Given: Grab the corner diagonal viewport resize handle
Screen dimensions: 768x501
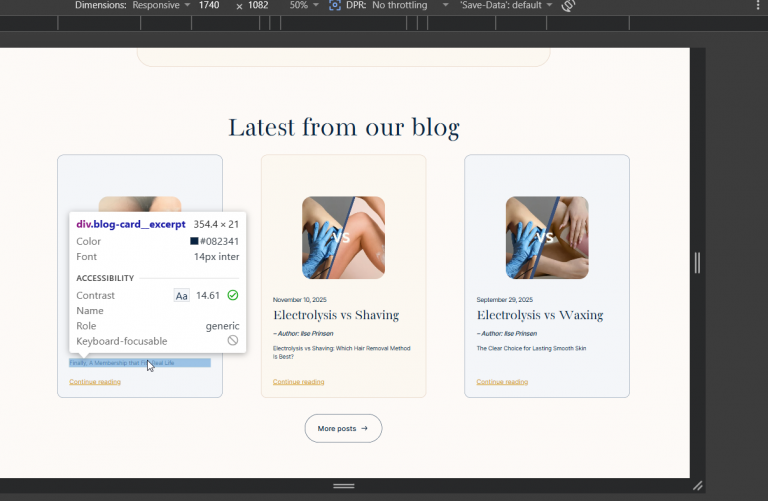Looking at the screenshot, I should pos(697,486).
